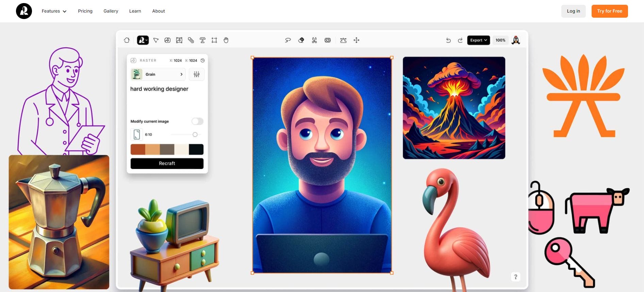Select the retro TV cabinet 3D image

point(175,245)
